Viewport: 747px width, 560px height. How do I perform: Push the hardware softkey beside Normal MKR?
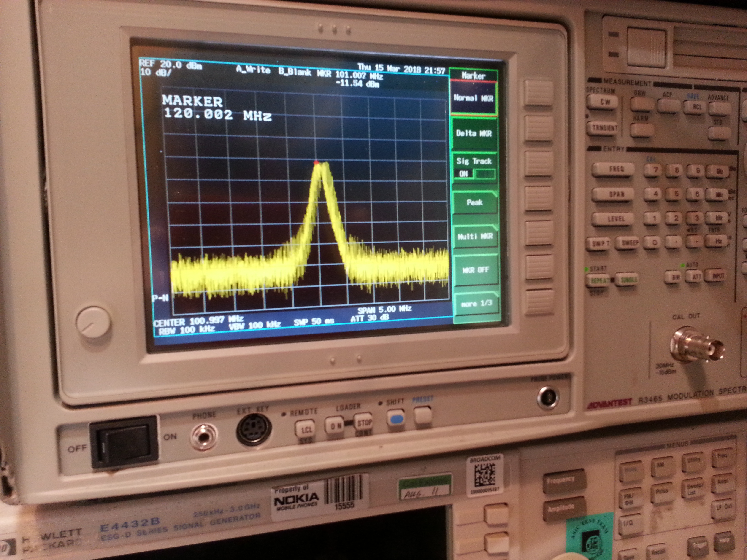539,93
